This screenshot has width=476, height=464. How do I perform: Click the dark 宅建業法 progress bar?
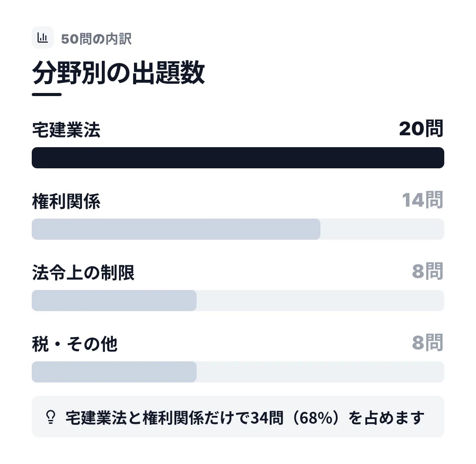point(238,158)
